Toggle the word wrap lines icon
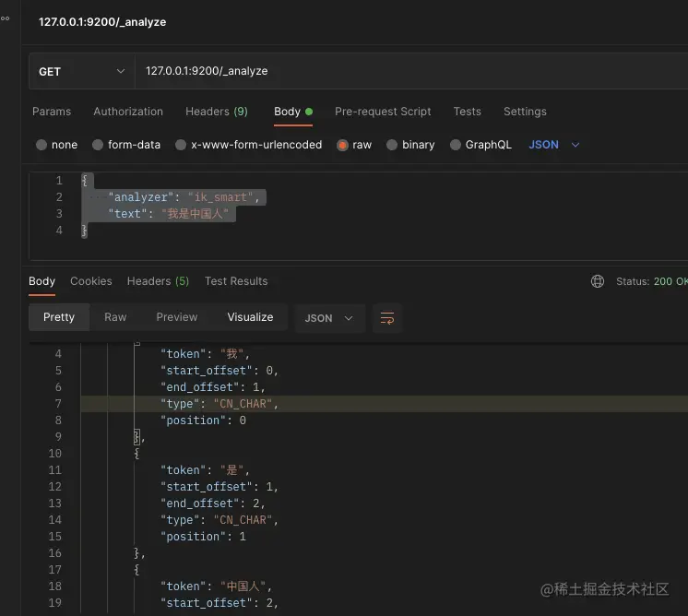The image size is (688, 616). click(387, 318)
